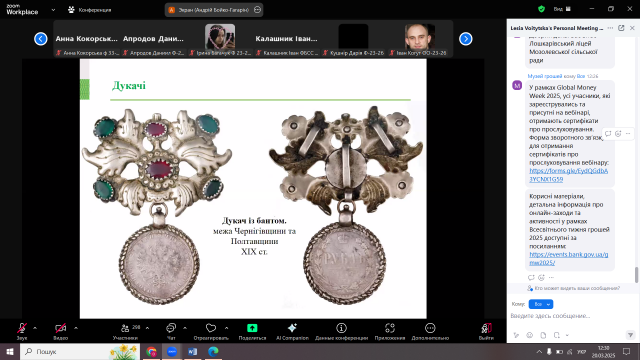Viewport: 640px width, 360px height.
Task: Open the forms.gle feedback form link
Action: tap(569, 175)
